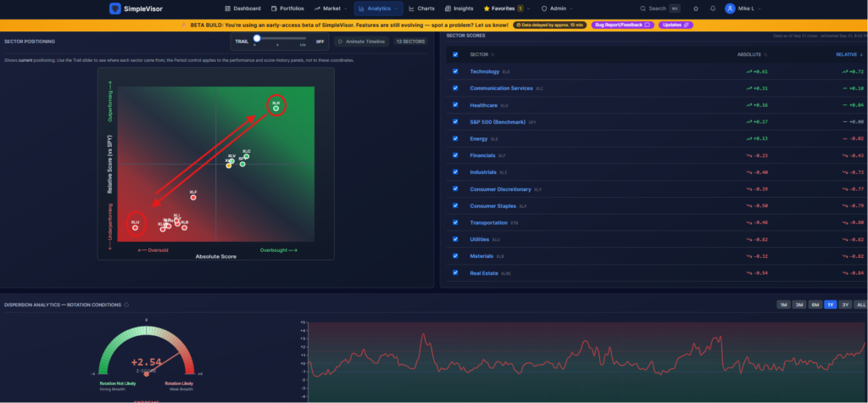The image size is (868, 403).
Task: Uncheck the Technology row checkbox
Action: [x=455, y=71]
